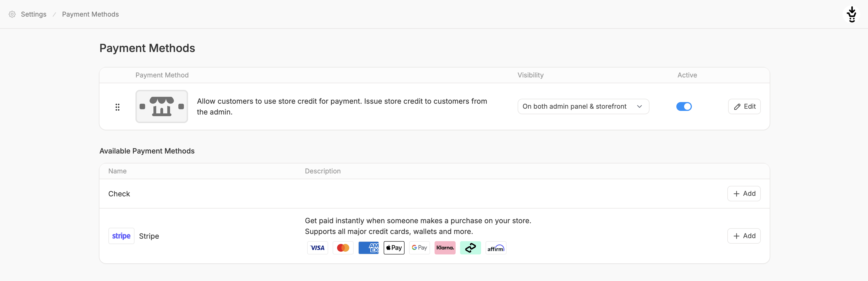Screen dimensions: 868x281
Task: Click the Klarna icon
Action: (x=445, y=248)
